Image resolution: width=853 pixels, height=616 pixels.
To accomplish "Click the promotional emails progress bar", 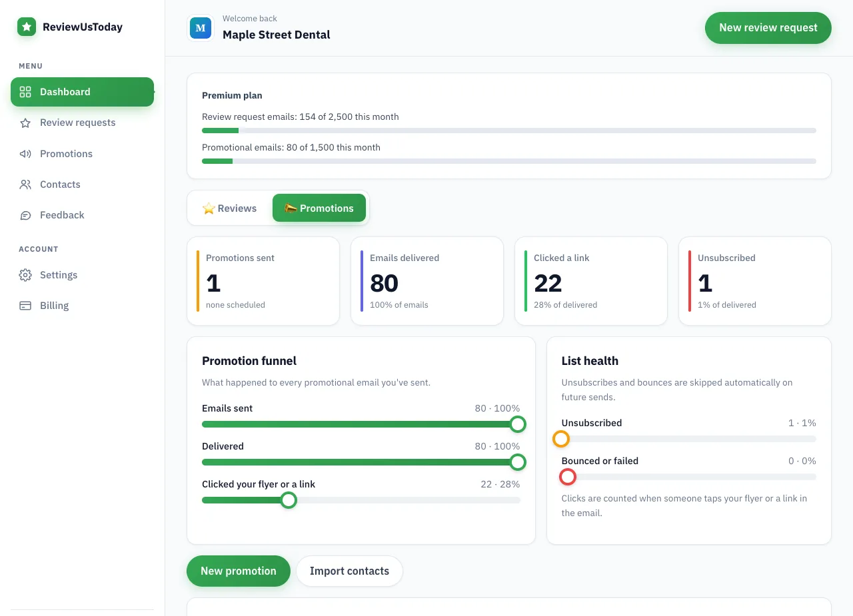I will coord(509,161).
